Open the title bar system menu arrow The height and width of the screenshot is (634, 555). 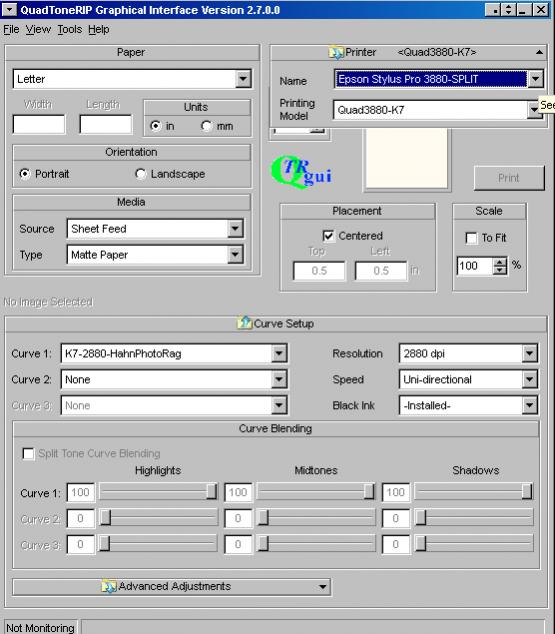click(9, 10)
